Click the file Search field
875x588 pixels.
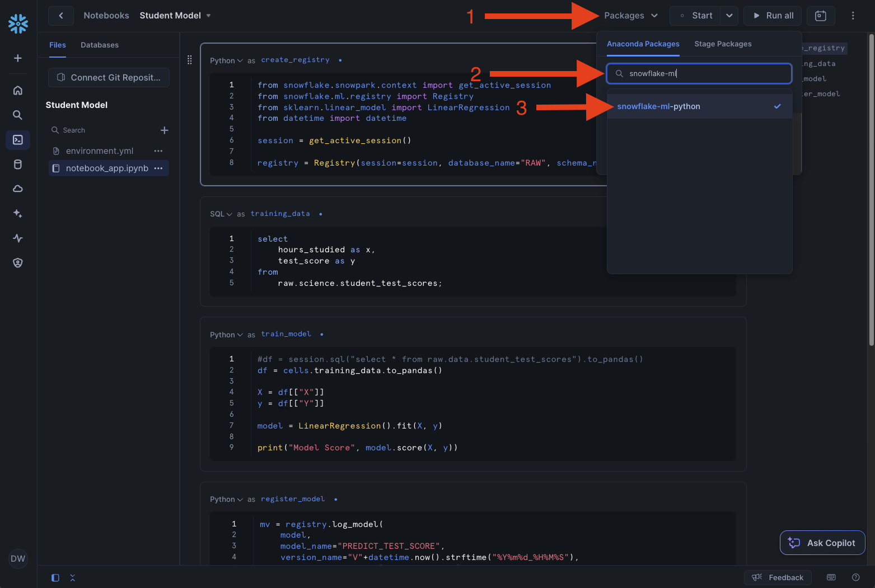pos(102,130)
